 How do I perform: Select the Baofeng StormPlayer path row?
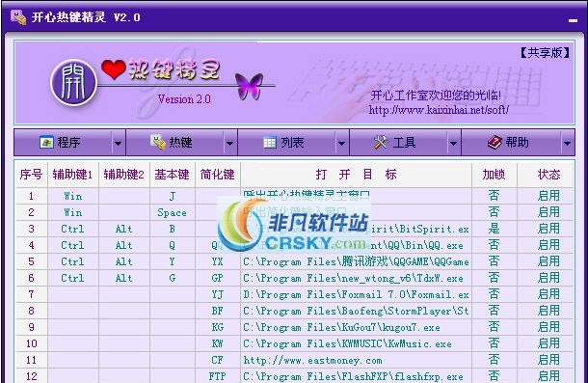click(356, 311)
